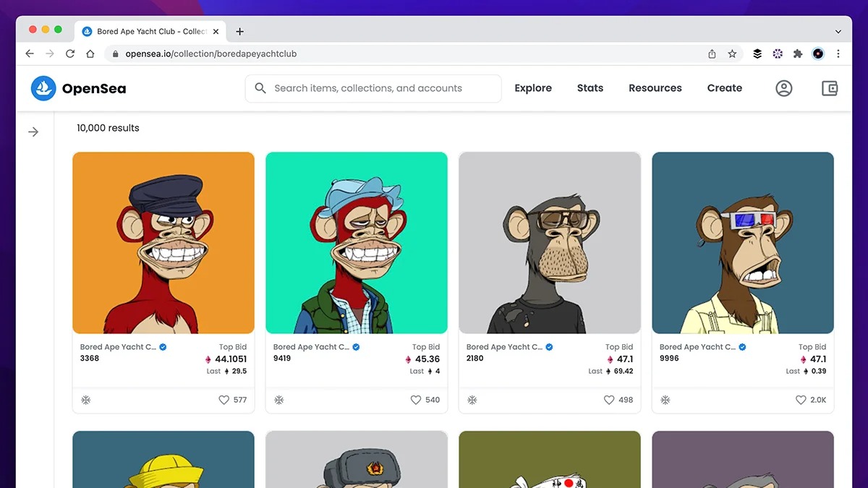Image resolution: width=868 pixels, height=488 pixels.
Task: Click the last price 69.42
Action: point(624,371)
